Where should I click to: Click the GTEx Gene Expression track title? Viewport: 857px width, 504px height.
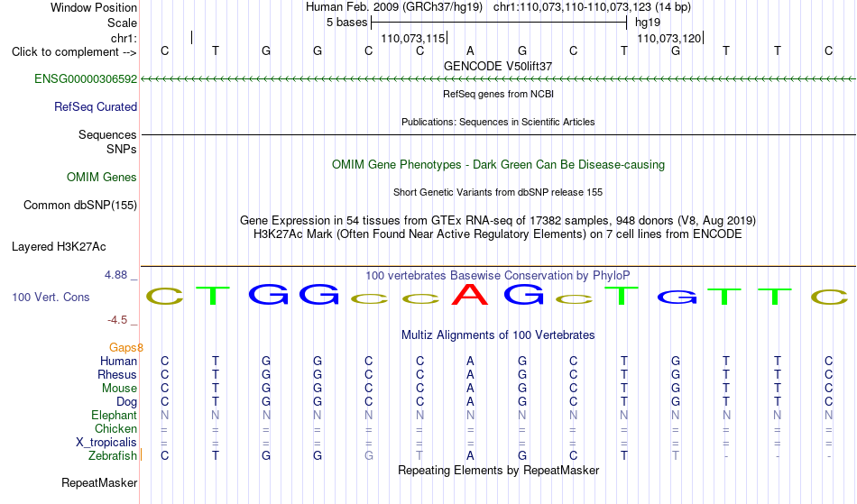click(498, 221)
